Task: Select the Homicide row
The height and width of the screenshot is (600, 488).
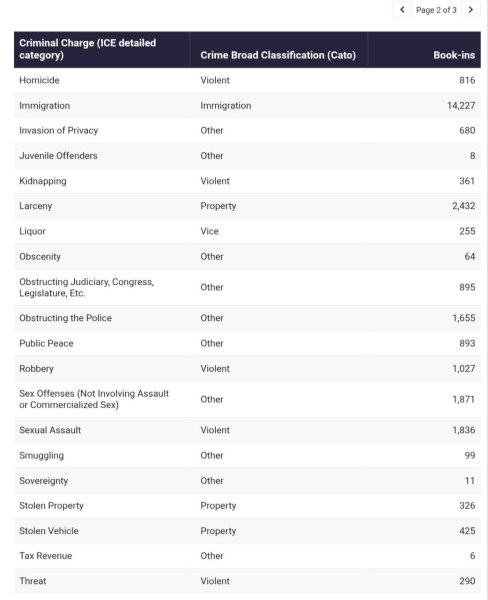Action: (247, 80)
